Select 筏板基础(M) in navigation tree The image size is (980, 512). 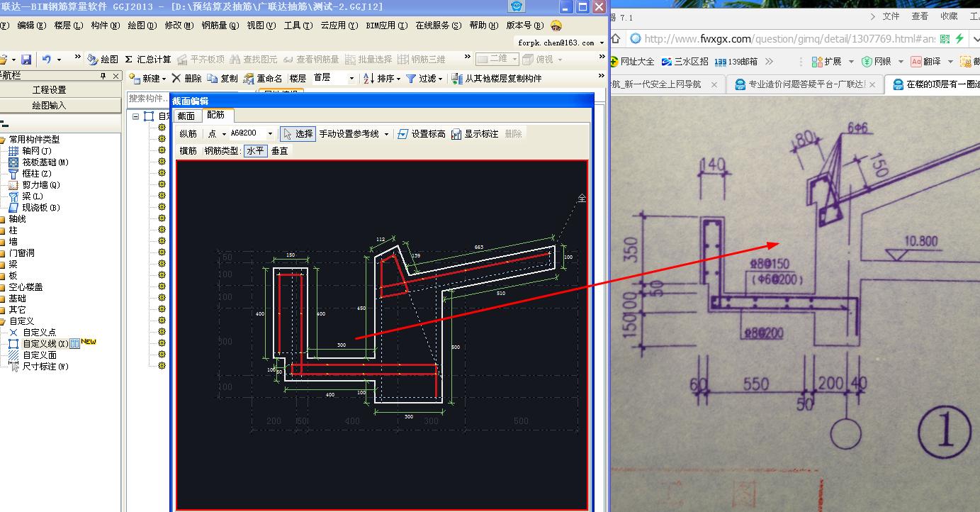[x=38, y=162]
